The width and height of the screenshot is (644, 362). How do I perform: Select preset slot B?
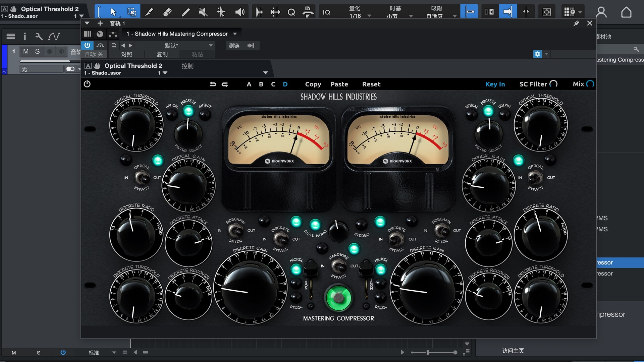261,84
